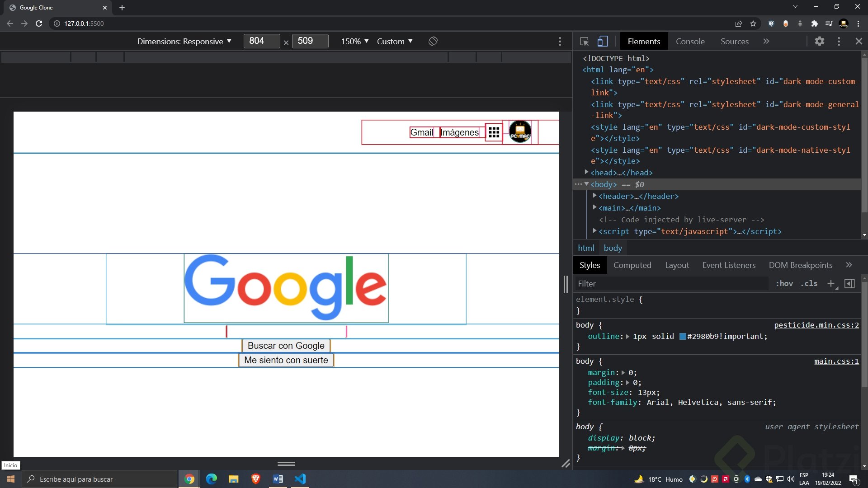Toggle the .cls class editor
Image resolution: width=868 pixels, height=488 pixels.
(809, 284)
